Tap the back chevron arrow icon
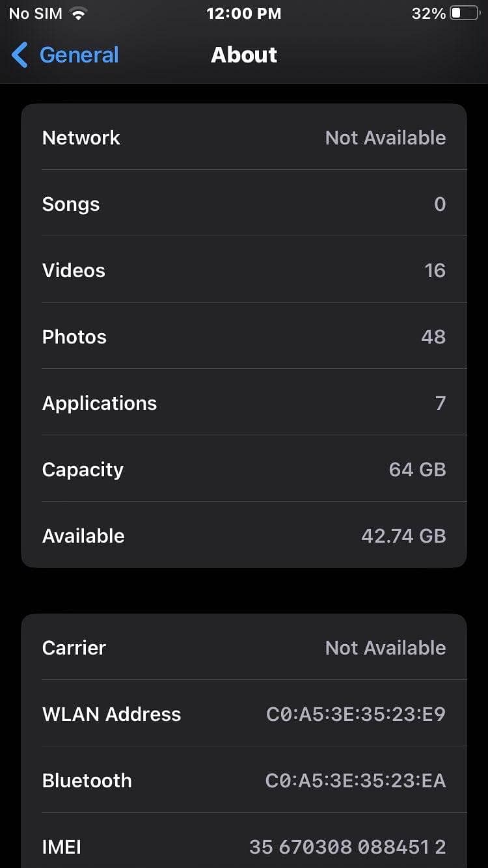488x868 pixels. click(x=20, y=55)
